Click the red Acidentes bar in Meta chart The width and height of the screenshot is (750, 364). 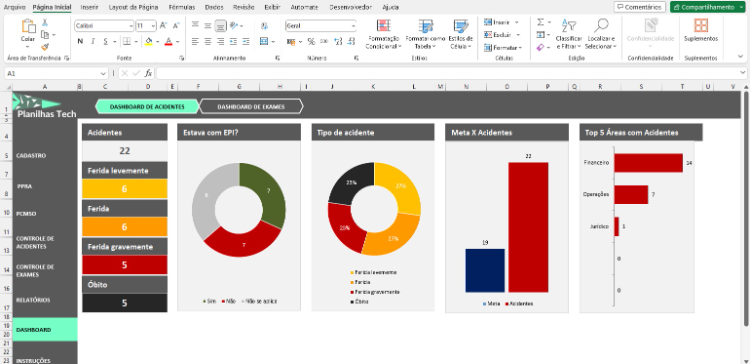(x=528, y=227)
